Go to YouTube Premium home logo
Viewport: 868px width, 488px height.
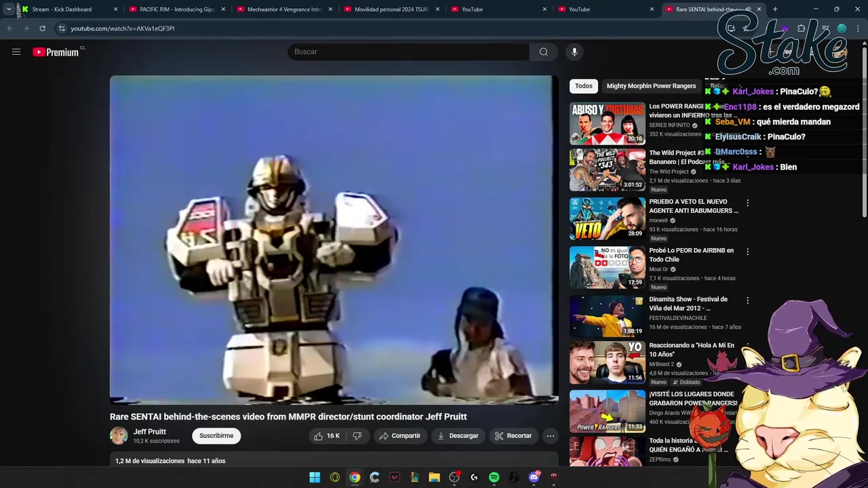56,52
